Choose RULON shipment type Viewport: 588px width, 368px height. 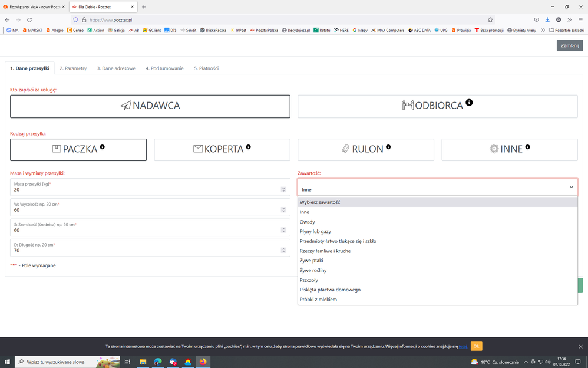click(x=365, y=150)
